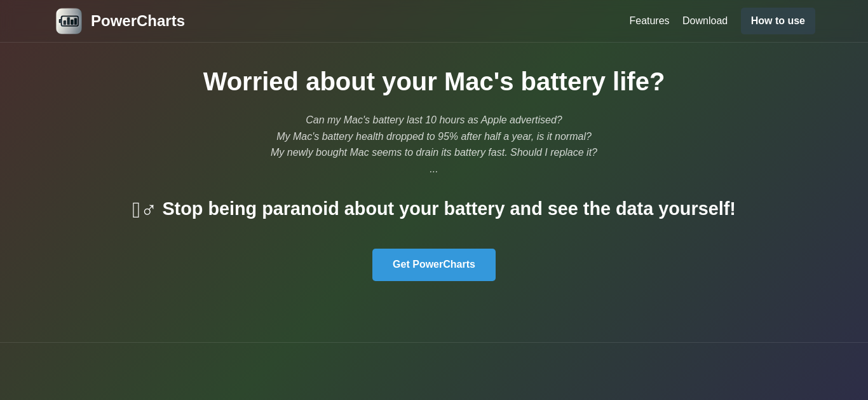The width and height of the screenshot is (868, 400).
Task: Click the thin border line under the header
Action: tap(434, 42)
